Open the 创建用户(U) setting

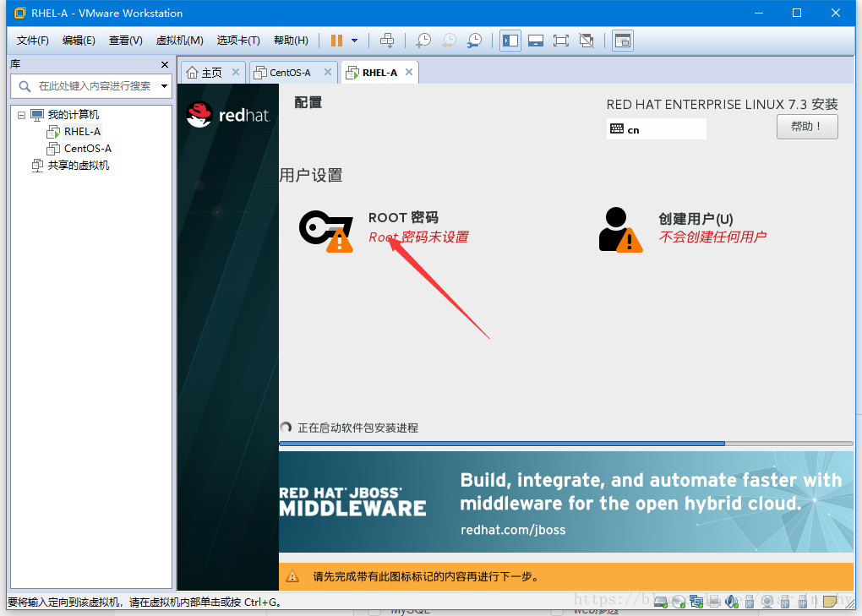696,219
